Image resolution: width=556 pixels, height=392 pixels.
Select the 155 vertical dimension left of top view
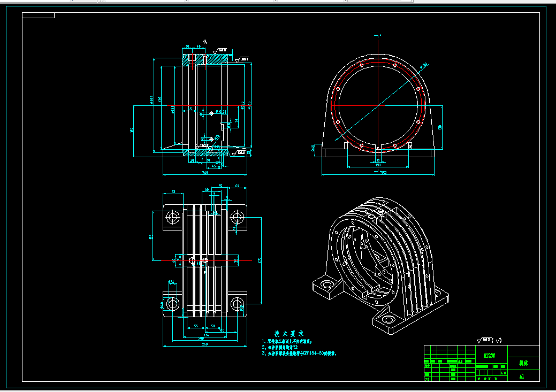[x=151, y=237]
